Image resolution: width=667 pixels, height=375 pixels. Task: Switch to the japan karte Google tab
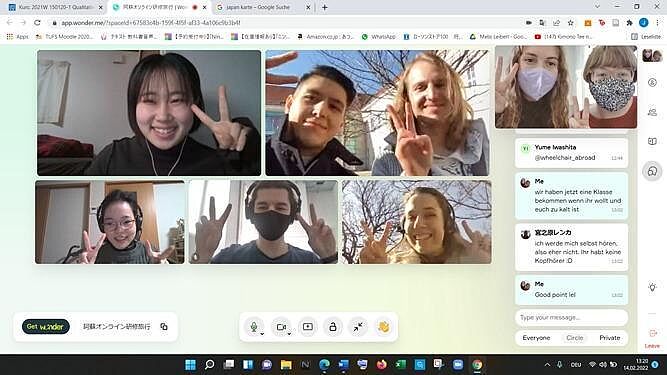(x=262, y=7)
